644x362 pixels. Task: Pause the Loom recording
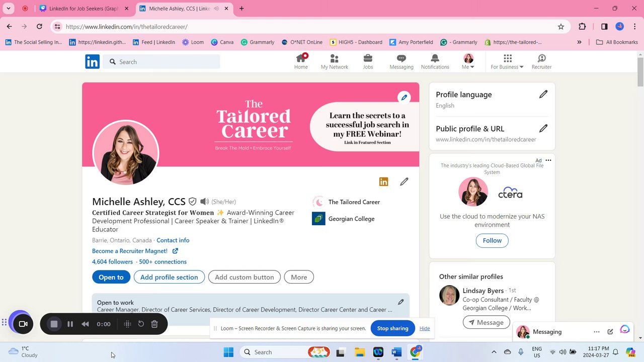(x=70, y=324)
